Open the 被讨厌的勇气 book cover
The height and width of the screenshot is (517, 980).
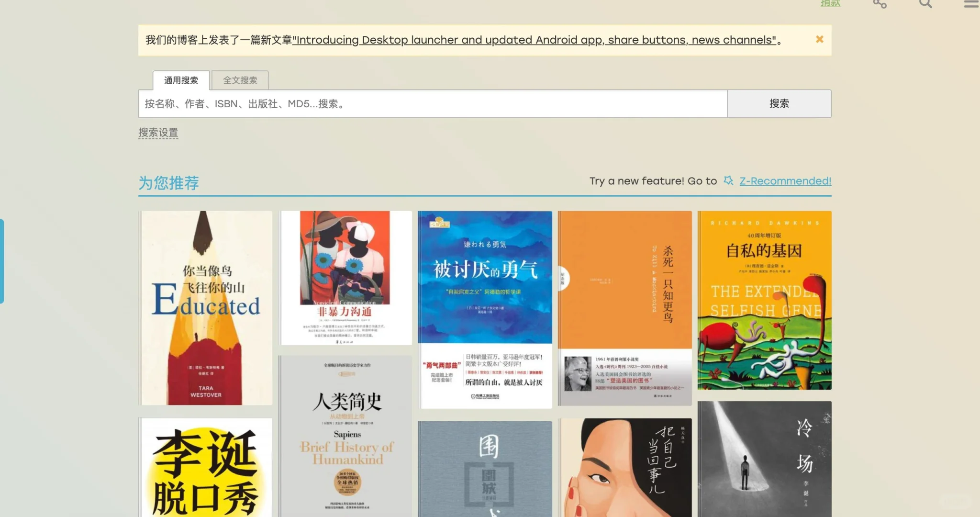[485, 310]
